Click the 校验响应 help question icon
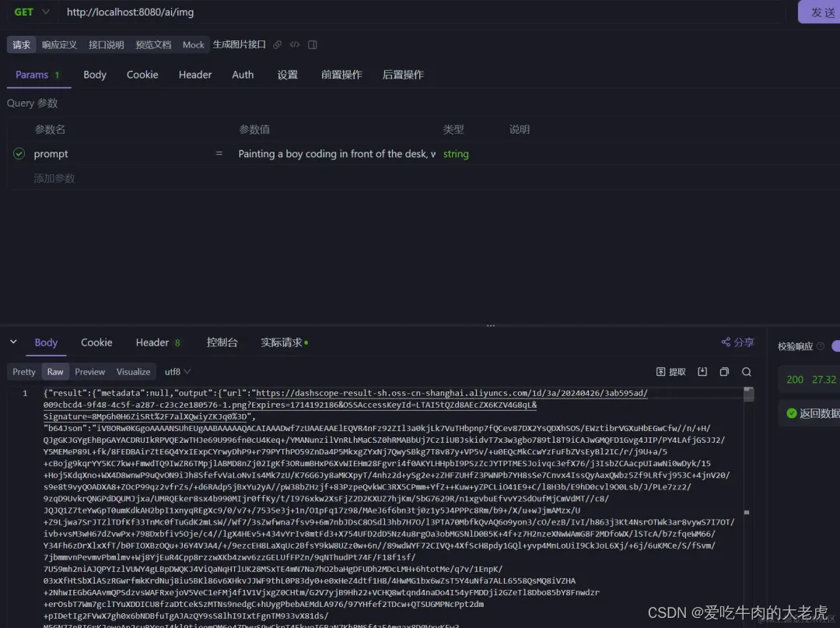 [821, 346]
